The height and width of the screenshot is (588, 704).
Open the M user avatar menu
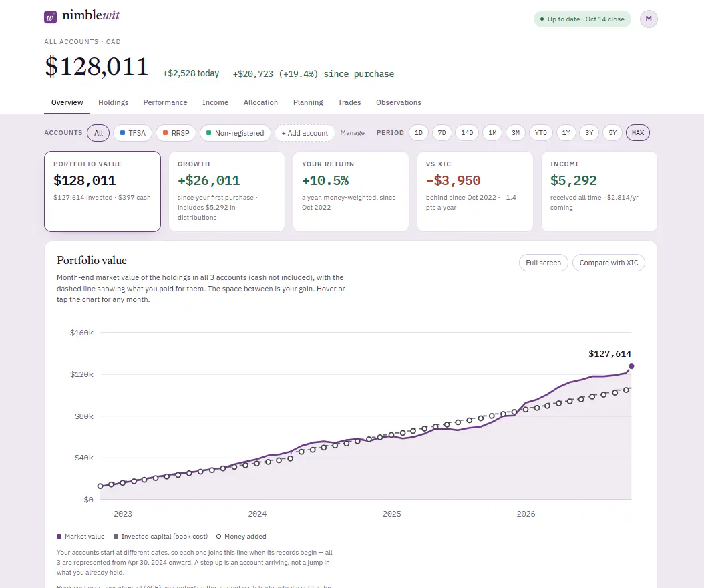pos(649,19)
